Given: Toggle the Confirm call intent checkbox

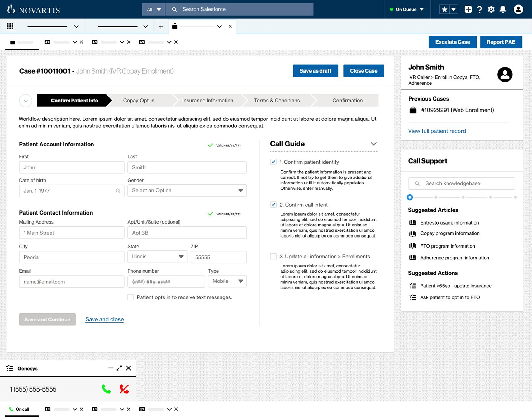Looking at the screenshot, I should [273, 205].
